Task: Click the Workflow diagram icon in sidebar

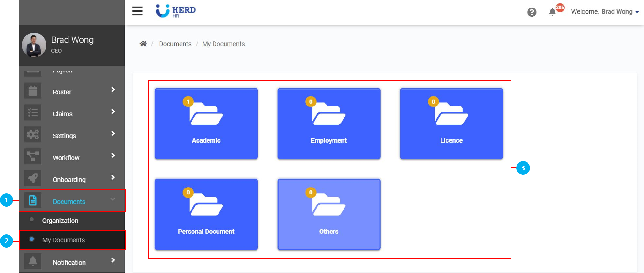Action: (33, 156)
